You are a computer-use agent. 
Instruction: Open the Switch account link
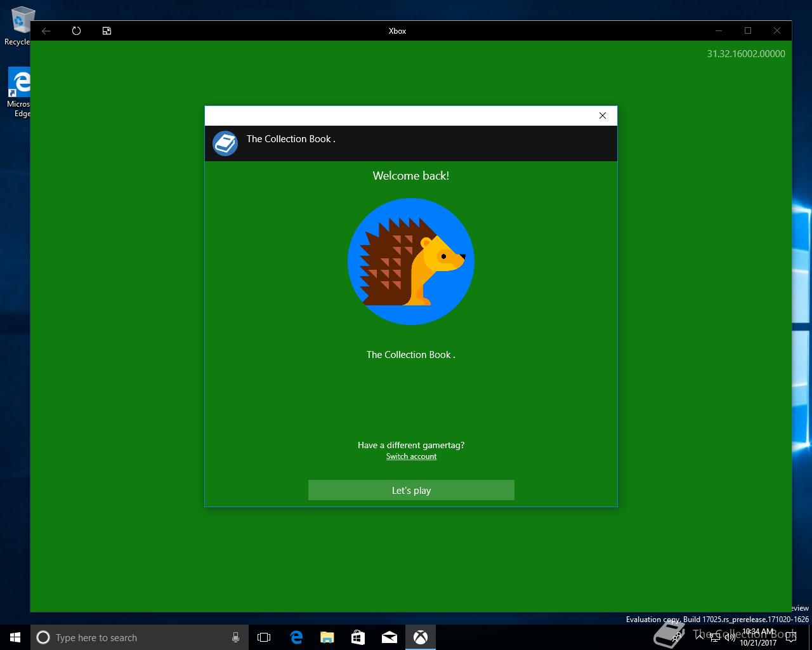click(411, 456)
